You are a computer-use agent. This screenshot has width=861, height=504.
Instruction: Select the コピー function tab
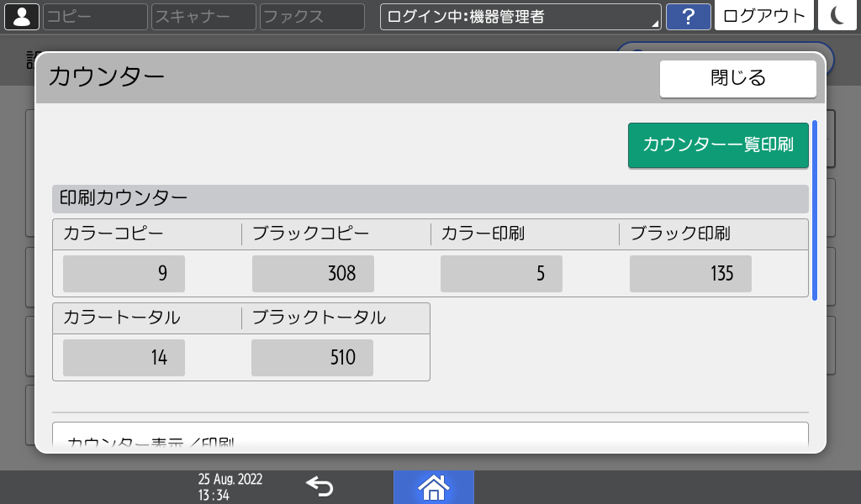tap(94, 15)
